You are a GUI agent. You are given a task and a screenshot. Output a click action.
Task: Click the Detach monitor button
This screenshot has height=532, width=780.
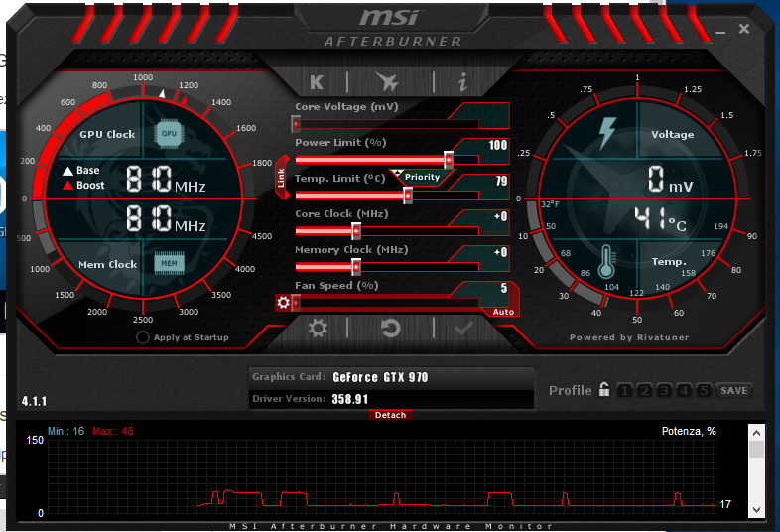click(391, 415)
